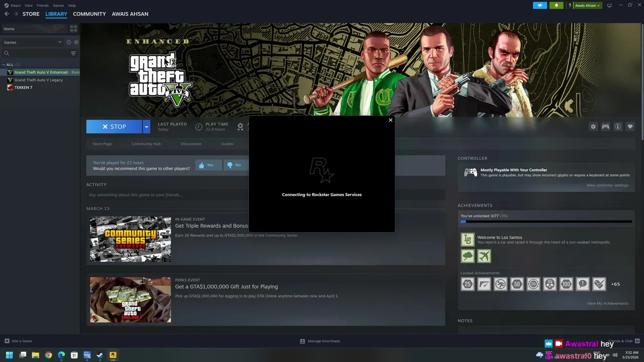Collapse the ALL games category
The height and width of the screenshot is (362, 644).
coord(5,64)
